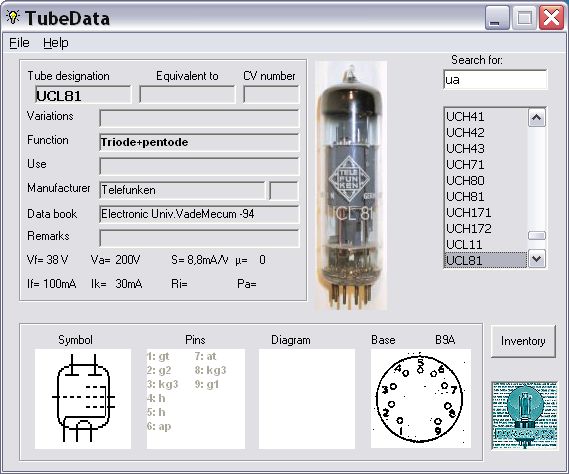Click the Remarks field
The width and height of the screenshot is (569, 474).
[x=199, y=238]
